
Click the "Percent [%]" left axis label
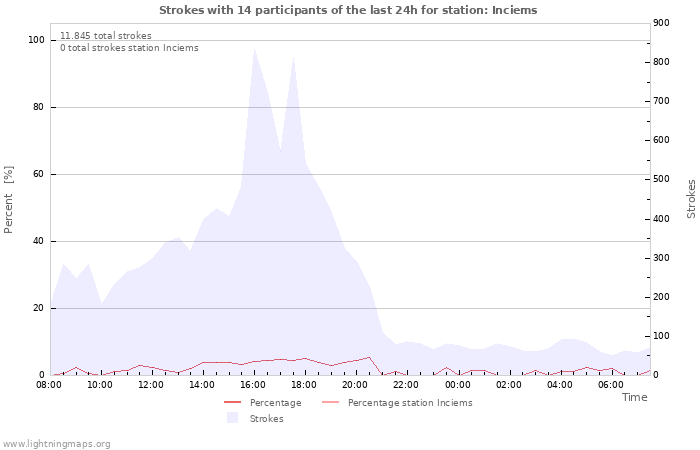[x=9, y=200]
